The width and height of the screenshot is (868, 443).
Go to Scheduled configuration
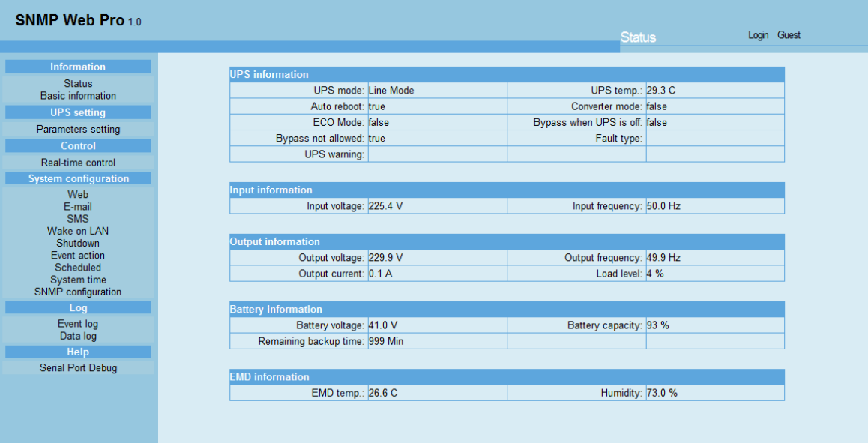pyautogui.click(x=78, y=268)
